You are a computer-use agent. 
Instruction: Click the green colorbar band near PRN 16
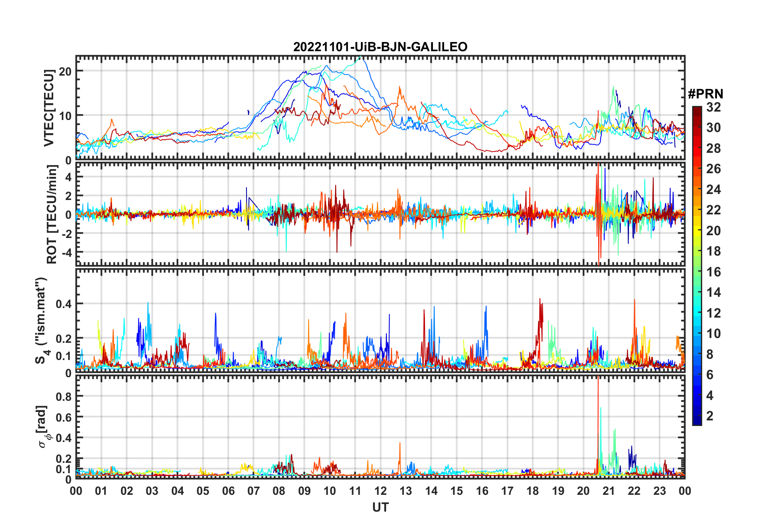point(697,272)
